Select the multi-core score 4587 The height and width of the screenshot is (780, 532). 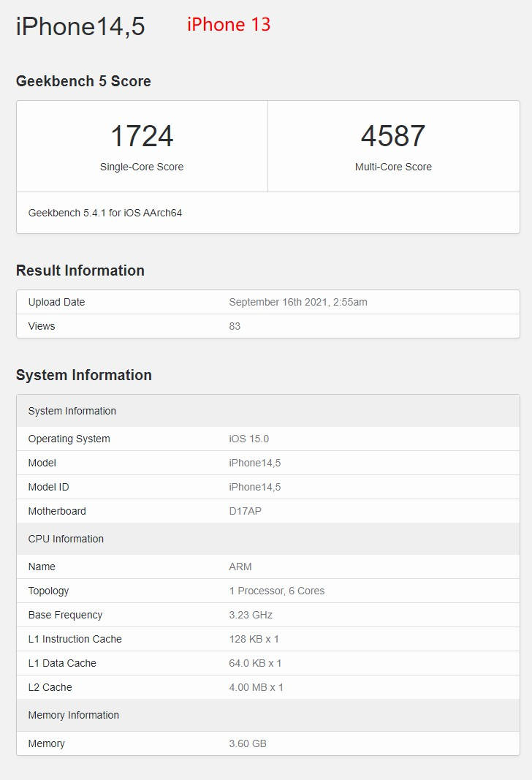click(x=393, y=136)
